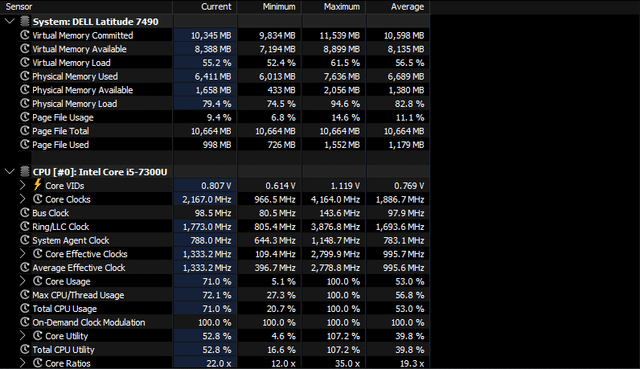Click the chip icon beside System: DELL Latitude
This screenshot has height=369, width=640.
tap(25, 21)
